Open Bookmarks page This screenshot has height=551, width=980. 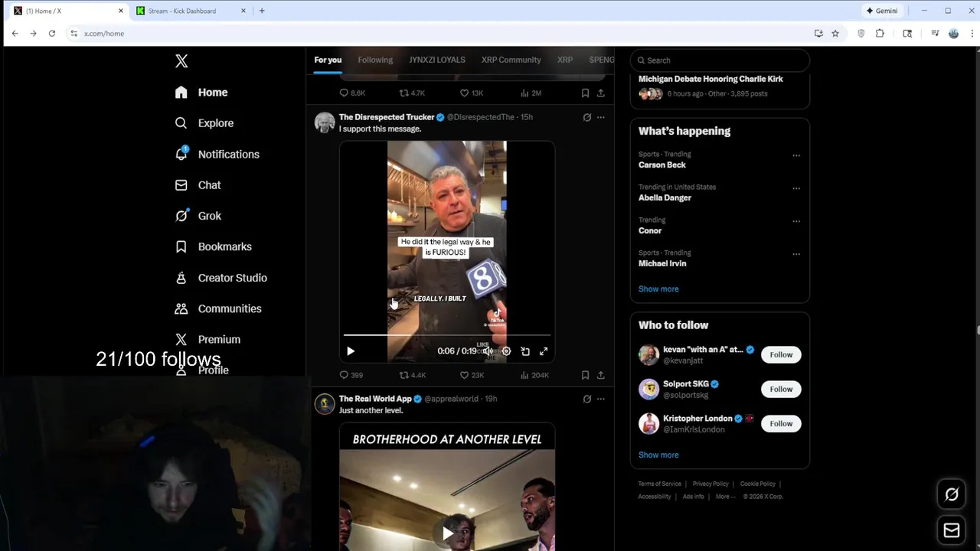pyautogui.click(x=213, y=246)
